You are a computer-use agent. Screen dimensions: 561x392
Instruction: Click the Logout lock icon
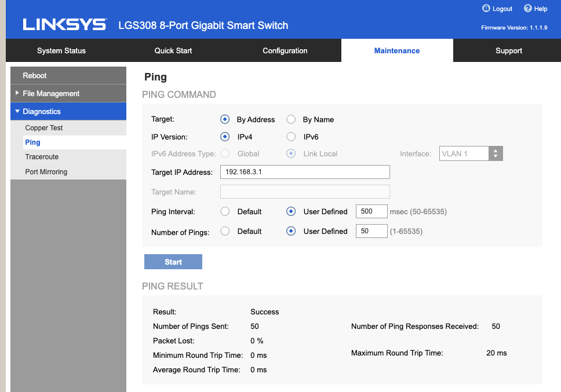coord(486,8)
